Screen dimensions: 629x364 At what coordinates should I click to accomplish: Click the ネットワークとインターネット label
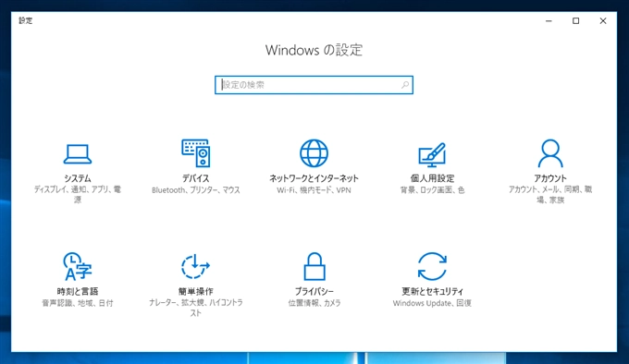pyautogui.click(x=314, y=178)
